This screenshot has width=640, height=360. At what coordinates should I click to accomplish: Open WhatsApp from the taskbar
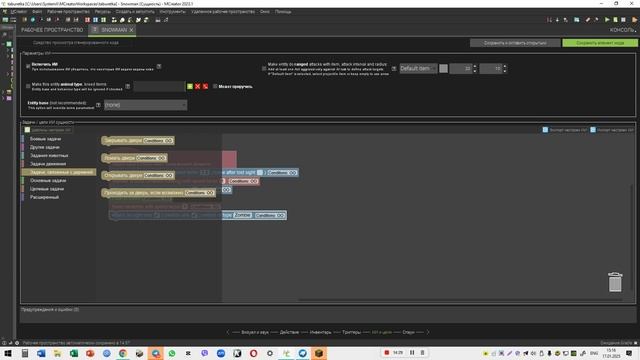click(x=172, y=353)
